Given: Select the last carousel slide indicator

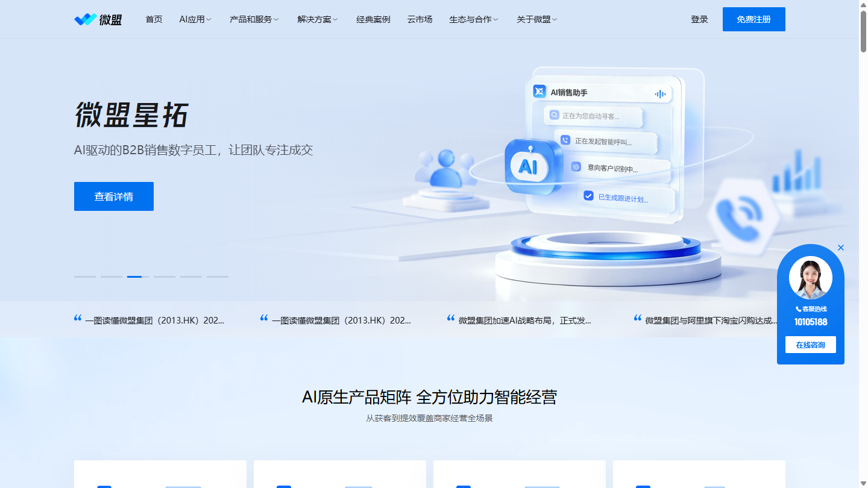Looking at the screenshot, I should [x=218, y=277].
